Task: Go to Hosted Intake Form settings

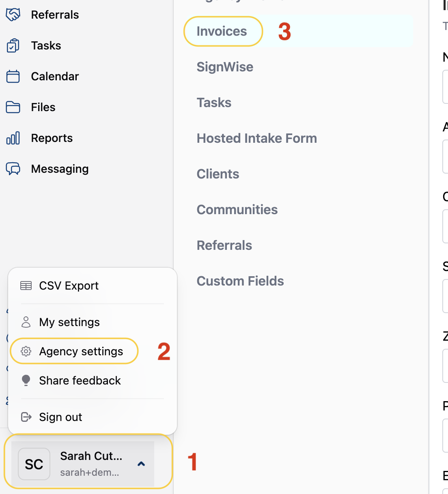Action: (256, 138)
